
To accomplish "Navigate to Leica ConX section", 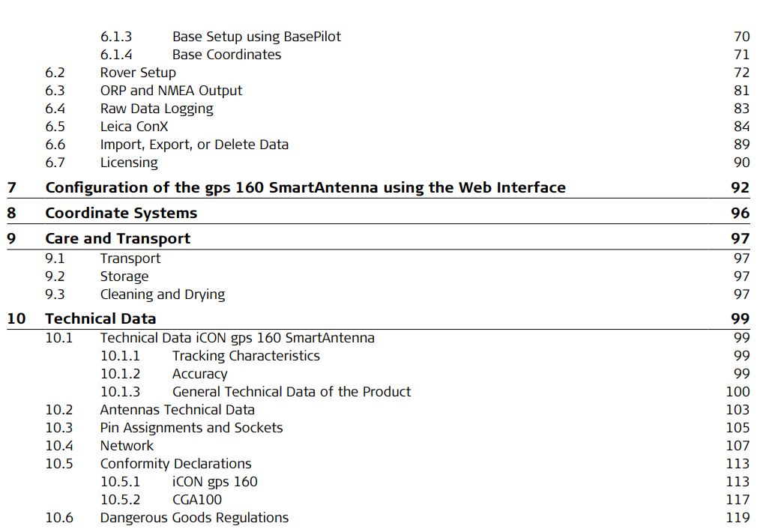I will coord(134,127).
